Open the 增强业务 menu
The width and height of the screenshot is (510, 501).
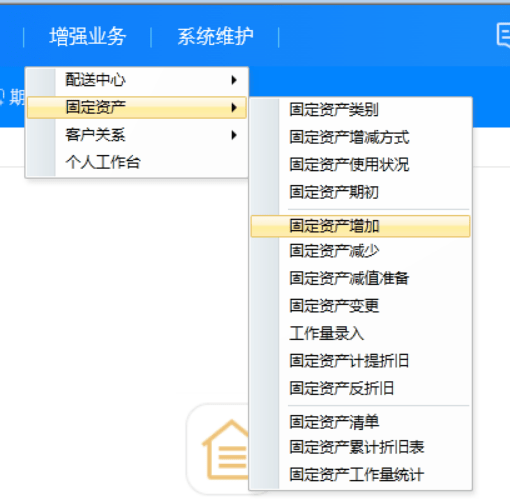(x=87, y=37)
